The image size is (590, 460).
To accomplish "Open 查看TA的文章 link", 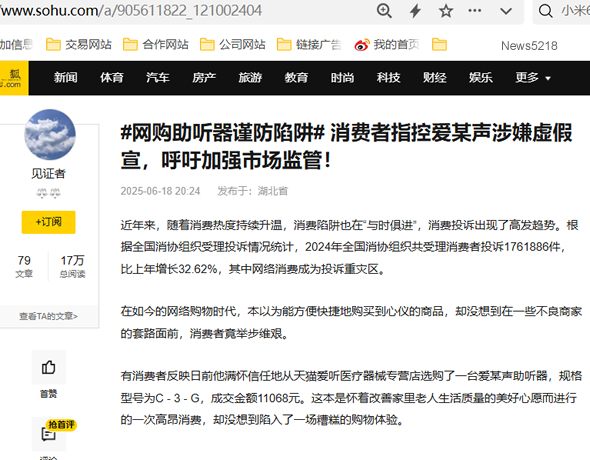I will point(49,316).
